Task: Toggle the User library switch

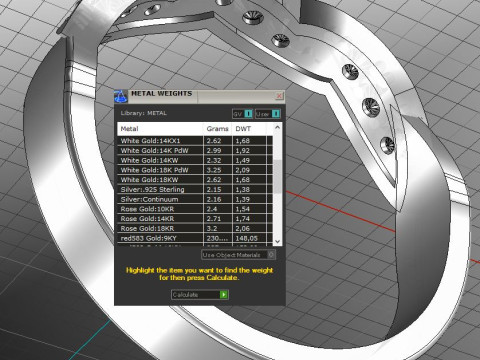Action: (268, 114)
